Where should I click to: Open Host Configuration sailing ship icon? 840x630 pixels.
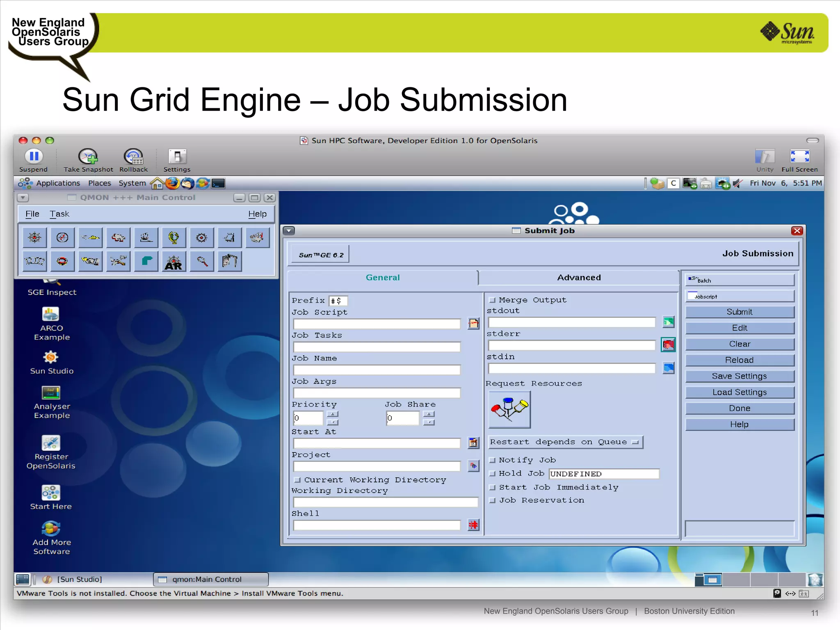(x=146, y=237)
